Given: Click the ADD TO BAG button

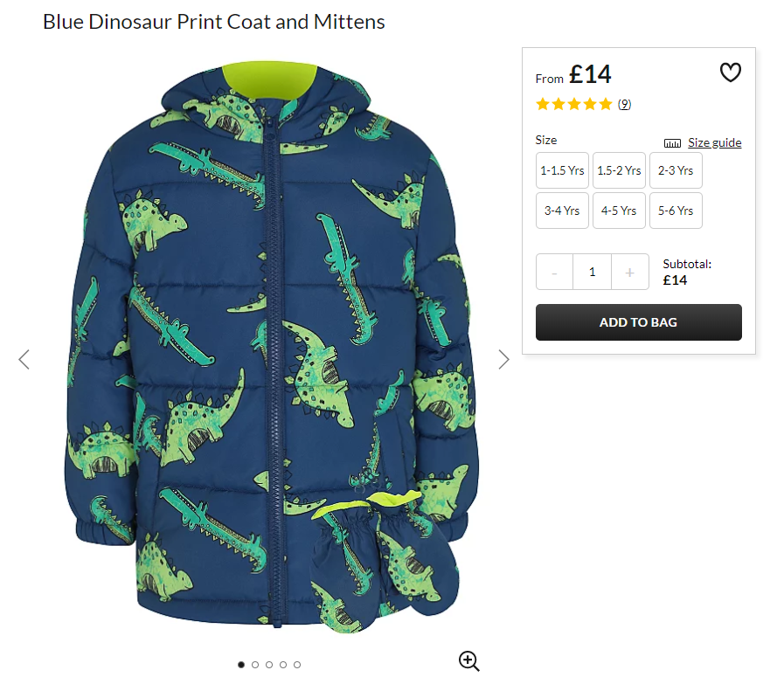Looking at the screenshot, I should (x=639, y=322).
